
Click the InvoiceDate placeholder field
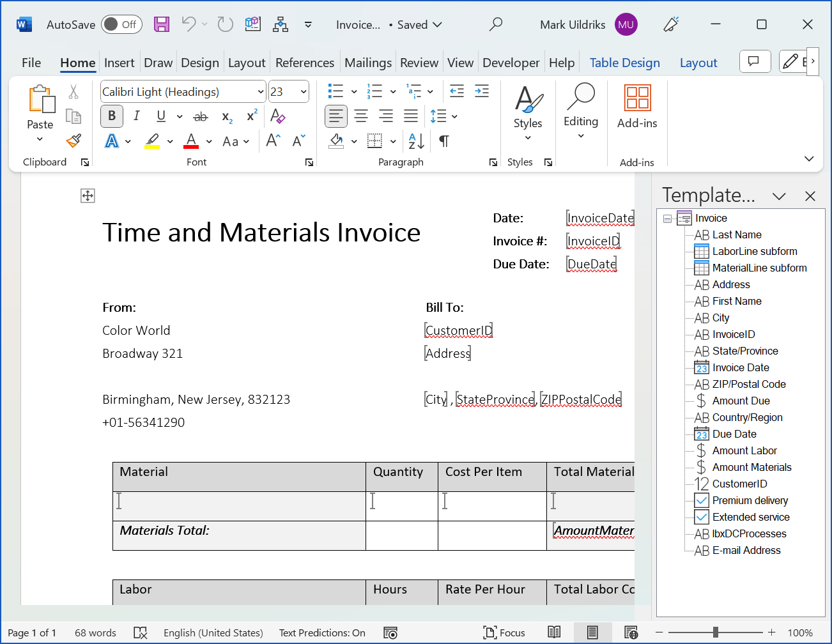click(x=599, y=218)
